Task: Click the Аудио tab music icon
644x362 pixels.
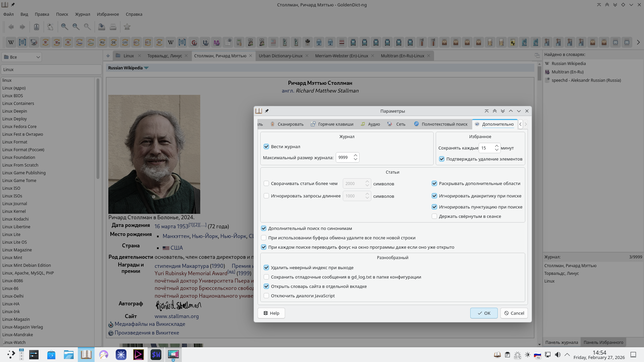Action: (x=363, y=124)
